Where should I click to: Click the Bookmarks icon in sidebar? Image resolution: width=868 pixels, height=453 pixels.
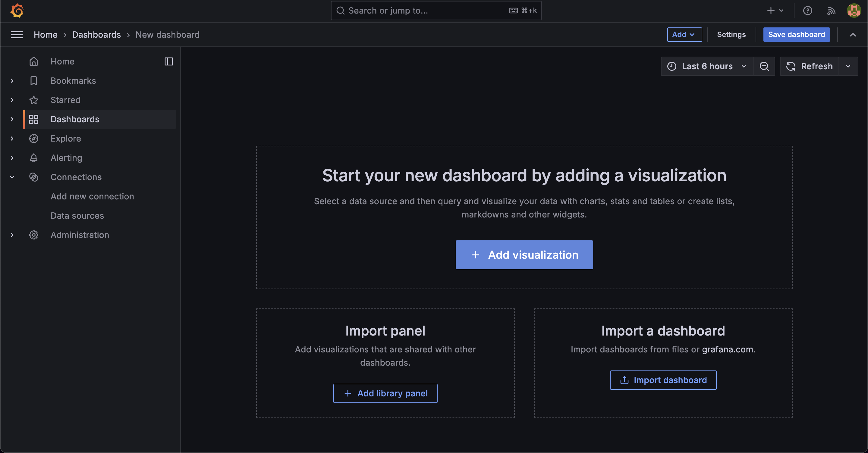tap(33, 80)
